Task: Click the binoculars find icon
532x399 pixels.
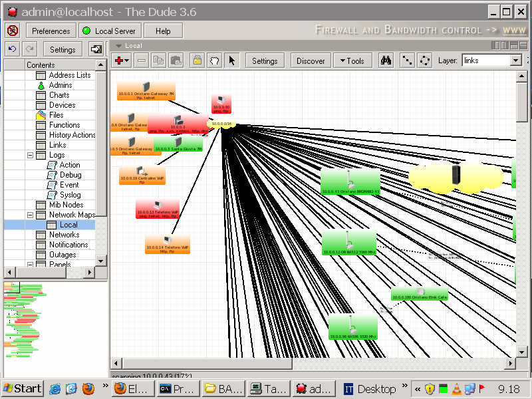Action: 386,61
